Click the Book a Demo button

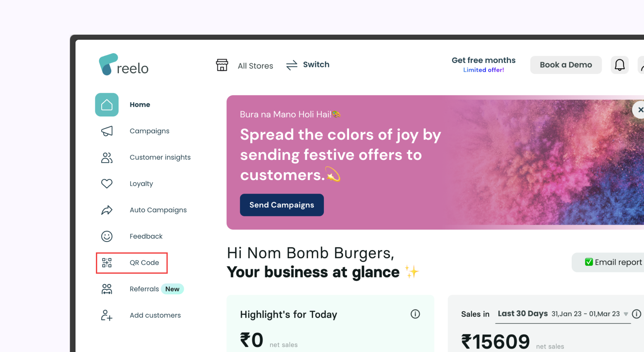click(x=566, y=65)
